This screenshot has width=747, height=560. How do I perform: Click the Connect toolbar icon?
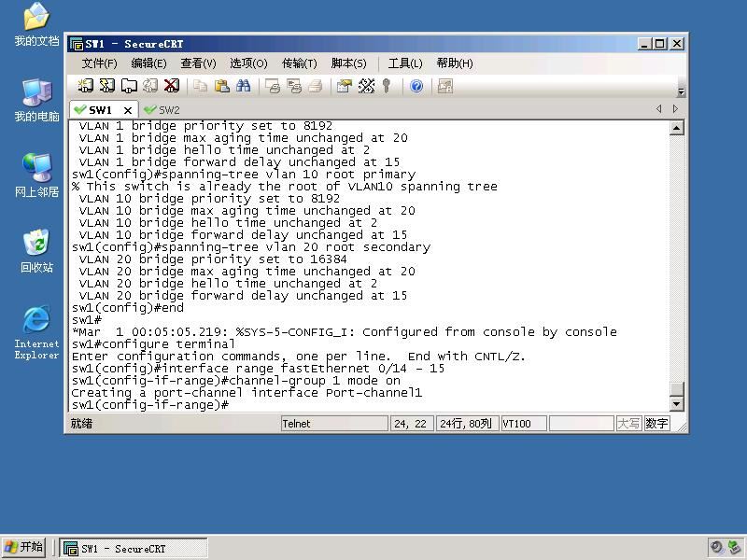pos(85,86)
